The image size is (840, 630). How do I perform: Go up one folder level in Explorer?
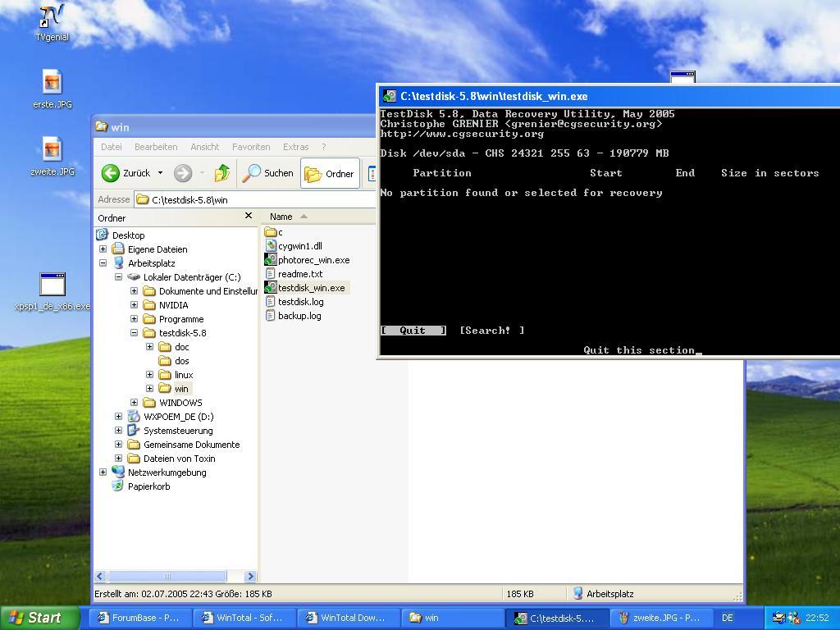point(222,173)
